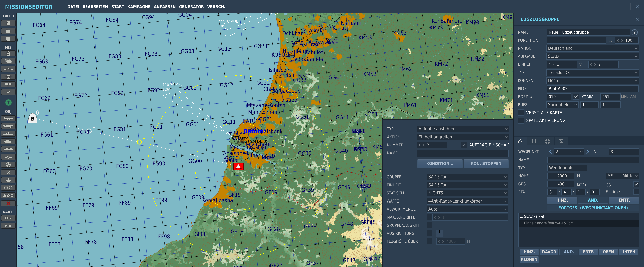Select the concentric target rings tool
Viewport: 644px width, 267px height.
click(8, 165)
